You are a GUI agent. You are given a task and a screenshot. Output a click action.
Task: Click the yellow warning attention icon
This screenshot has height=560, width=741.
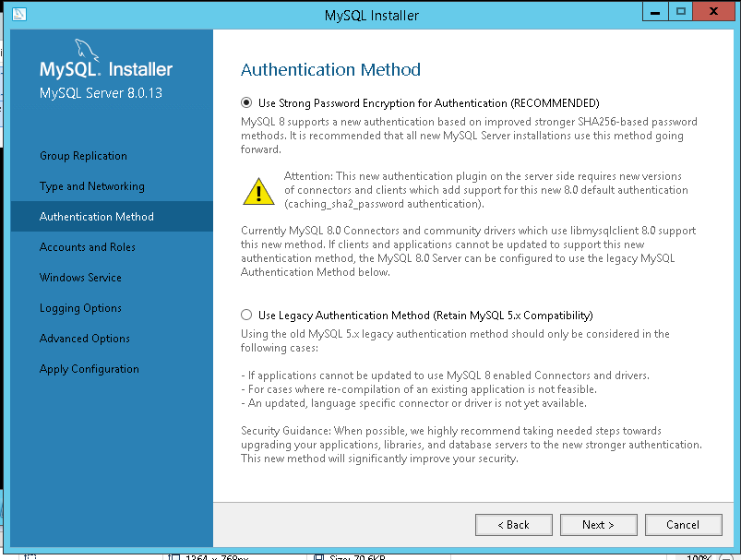point(258,189)
